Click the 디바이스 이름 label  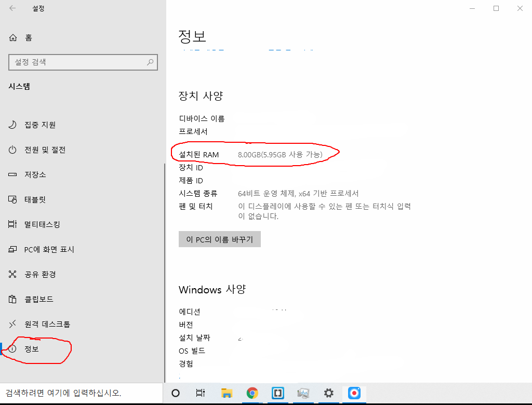[x=202, y=118]
